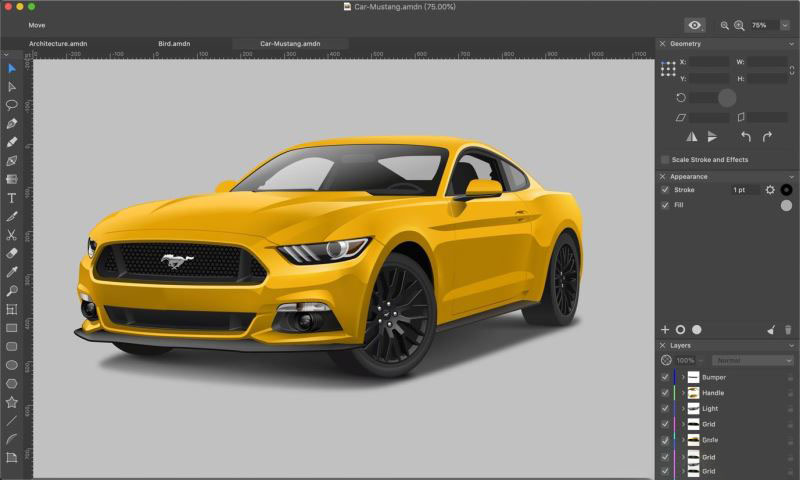Toggle visibility of the Handle layer
Screen dimensions: 800x480
pos(665,393)
